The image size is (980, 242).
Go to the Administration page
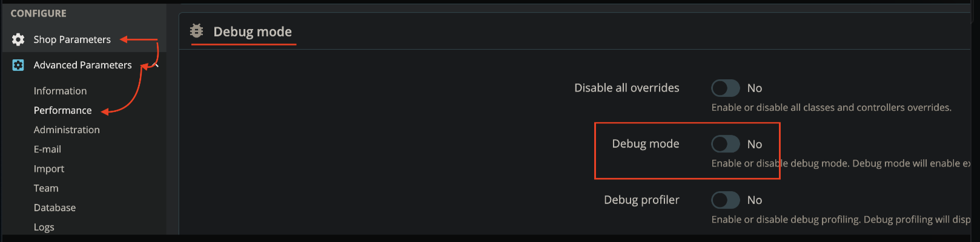pyautogui.click(x=67, y=129)
